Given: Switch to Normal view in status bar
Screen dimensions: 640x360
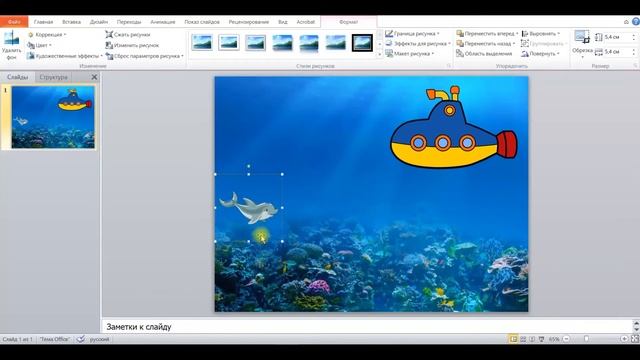Looking at the screenshot, I should point(513,339).
